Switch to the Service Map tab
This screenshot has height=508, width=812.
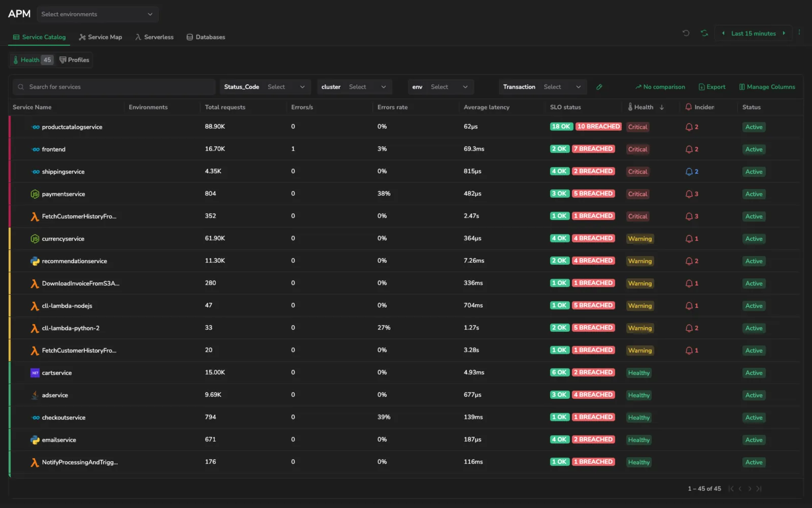pyautogui.click(x=100, y=37)
